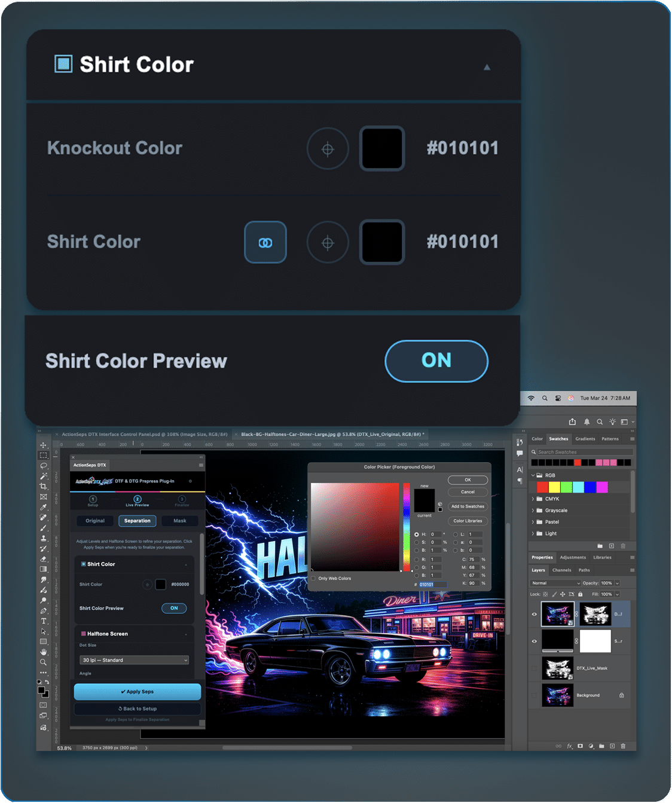Image resolution: width=672 pixels, height=803 pixels.
Task: Select the Zoom tool in the toolbar
Action: click(43, 662)
